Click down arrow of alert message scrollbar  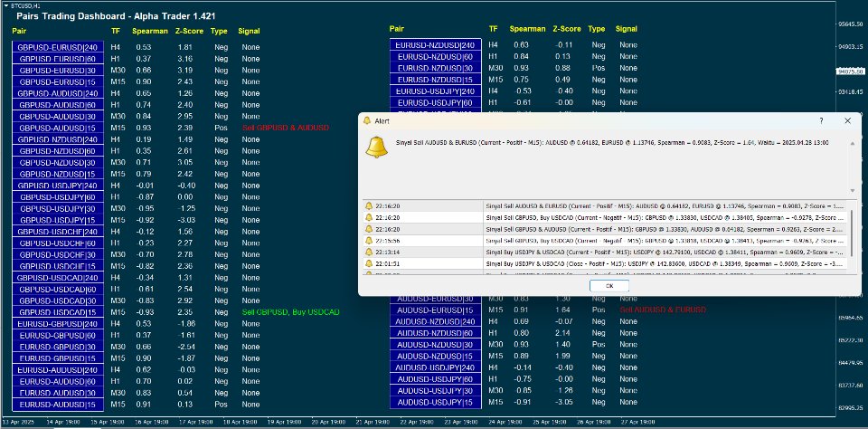(x=853, y=191)
